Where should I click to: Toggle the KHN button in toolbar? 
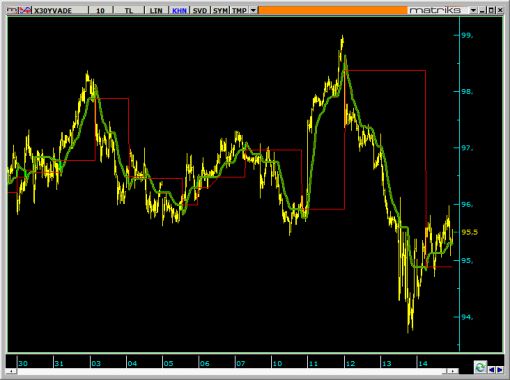pos(179,11)
